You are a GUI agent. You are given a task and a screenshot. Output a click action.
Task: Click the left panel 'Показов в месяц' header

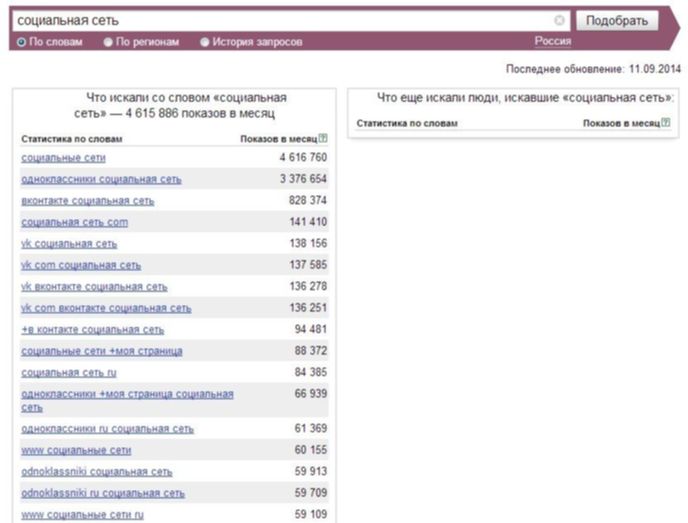(x=279, y=139)
